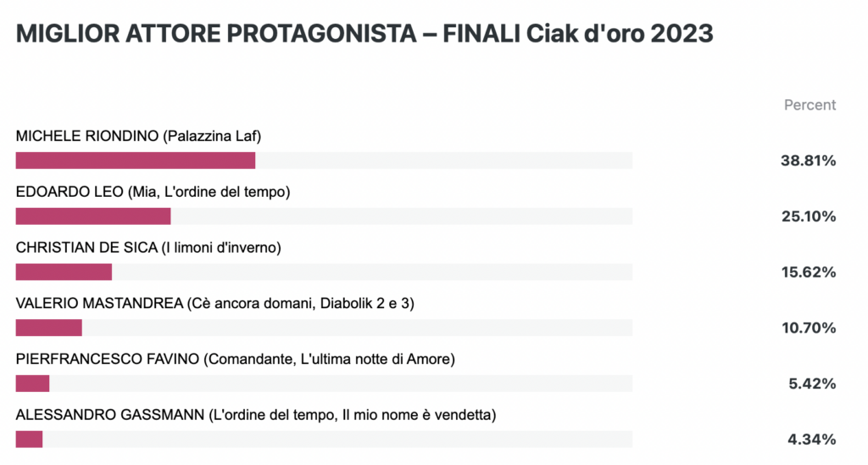Select the ALESSANDRO GASSMANN label text

256,415
